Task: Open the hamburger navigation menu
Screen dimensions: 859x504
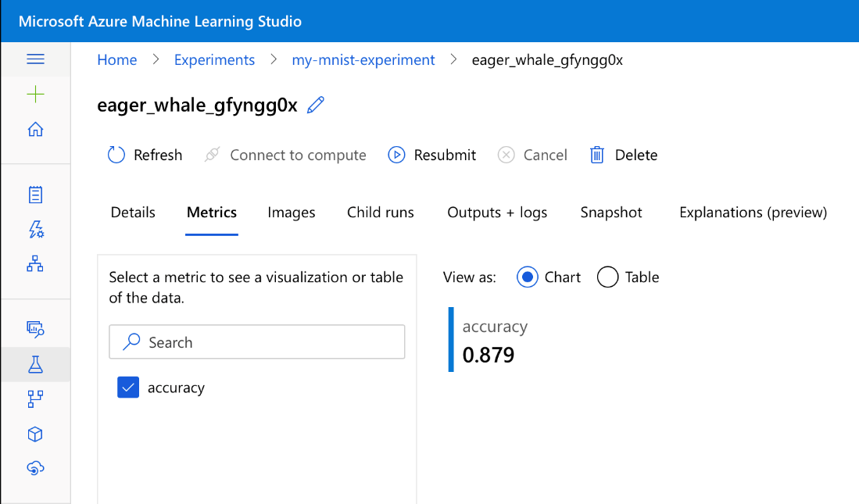Action: pyautogui.click(x=36, y=59)
